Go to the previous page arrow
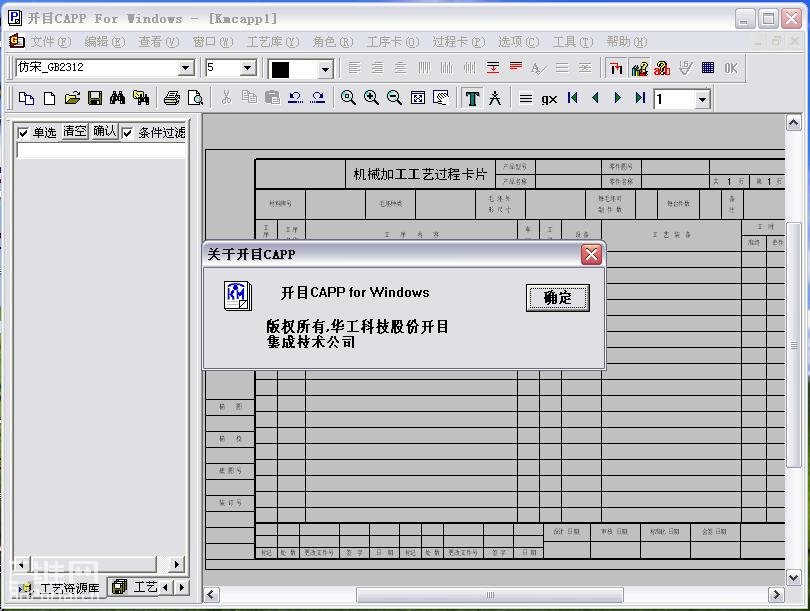Viewport: 810px width, 611px height. tap(595, 98)
